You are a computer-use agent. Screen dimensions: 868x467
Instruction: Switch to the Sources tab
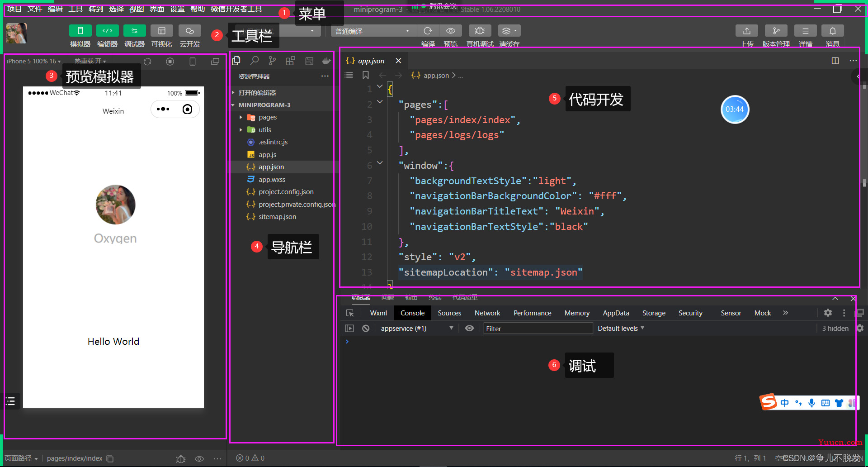[449, 313]
